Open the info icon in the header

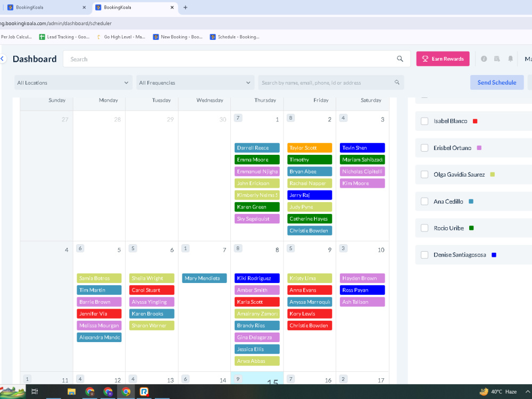click(x=484, y=59)
